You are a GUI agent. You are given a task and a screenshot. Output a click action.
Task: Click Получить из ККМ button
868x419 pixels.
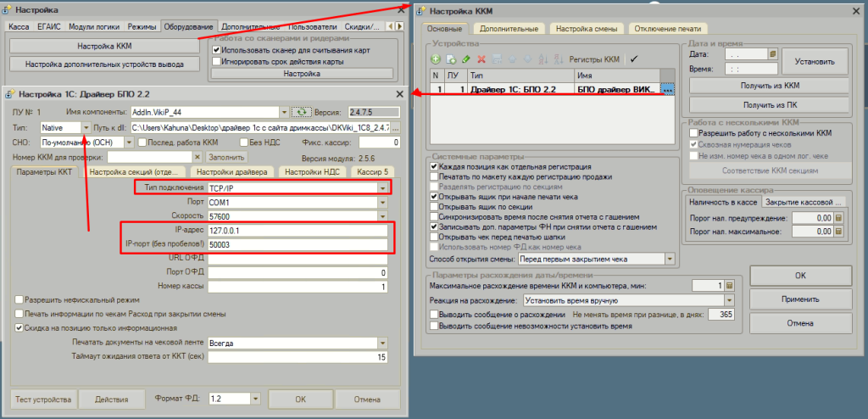click(x=769, y=86)
